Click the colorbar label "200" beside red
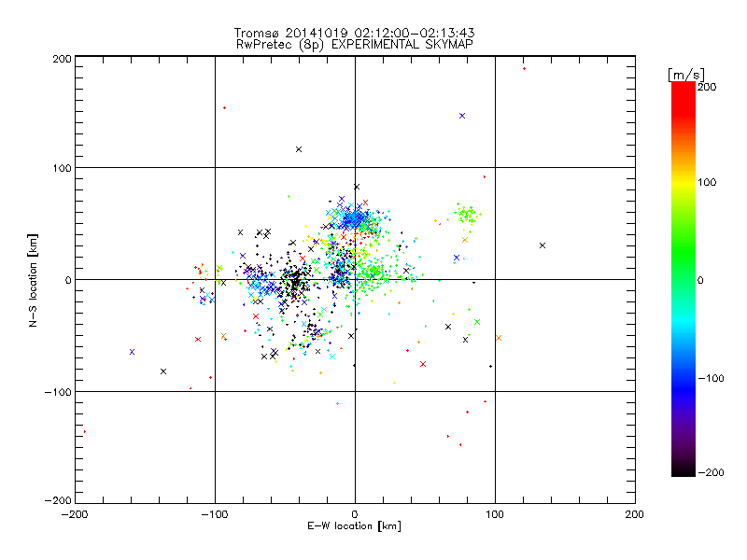This screenshot has height=560, width=747. (x=707, y=87)
